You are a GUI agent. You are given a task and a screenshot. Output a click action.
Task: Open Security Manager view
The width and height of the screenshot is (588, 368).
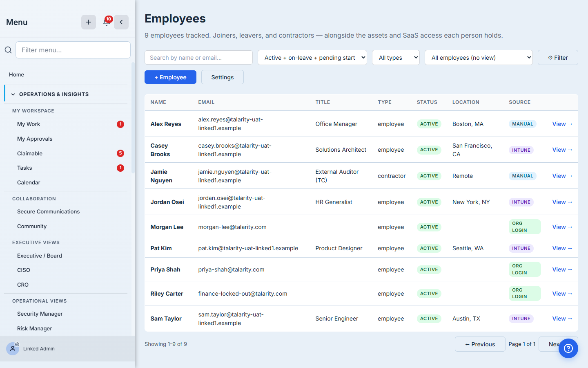pos(40,314)
